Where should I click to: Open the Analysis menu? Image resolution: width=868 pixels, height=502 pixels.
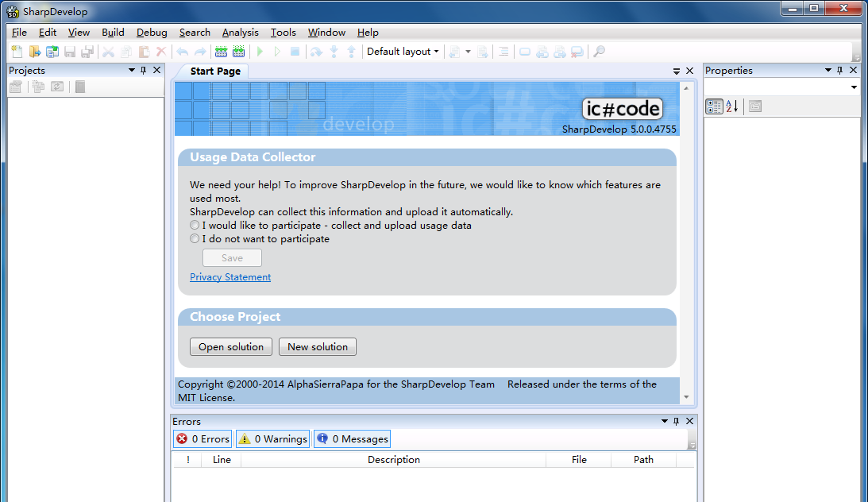coord(240,33)
